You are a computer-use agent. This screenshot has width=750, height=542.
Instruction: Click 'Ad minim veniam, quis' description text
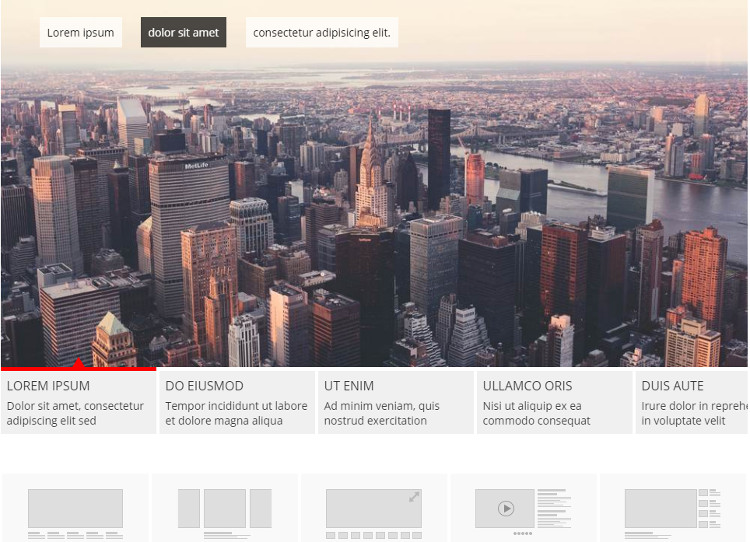382,406
